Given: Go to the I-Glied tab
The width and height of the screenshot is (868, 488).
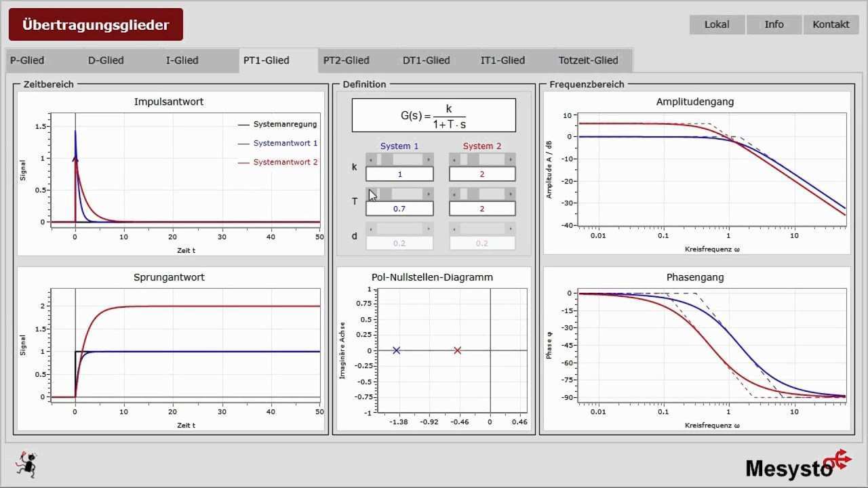Looking at the screenshot, I should tap(182, 60).
